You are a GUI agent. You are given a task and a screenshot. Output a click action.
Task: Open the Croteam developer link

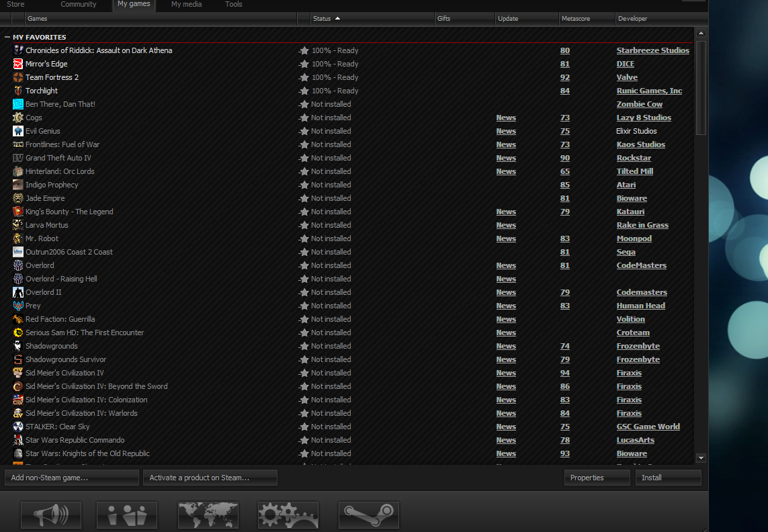[x=633, y=332]
